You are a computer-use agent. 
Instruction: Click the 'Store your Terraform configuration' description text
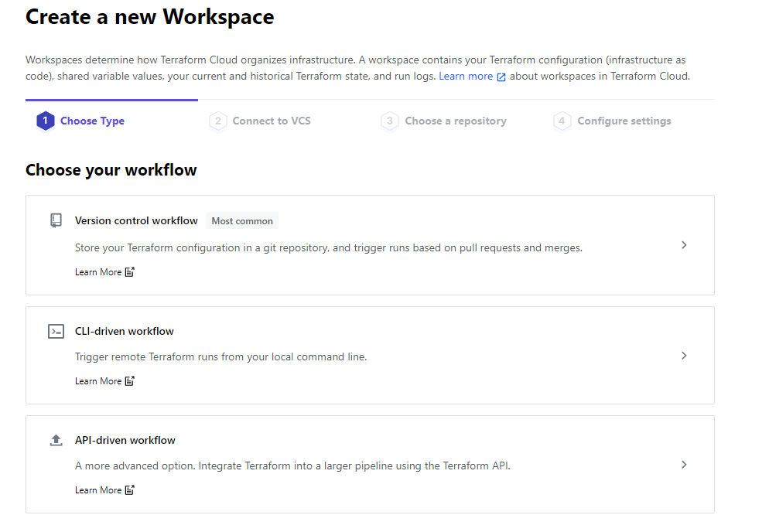[329, 248]
